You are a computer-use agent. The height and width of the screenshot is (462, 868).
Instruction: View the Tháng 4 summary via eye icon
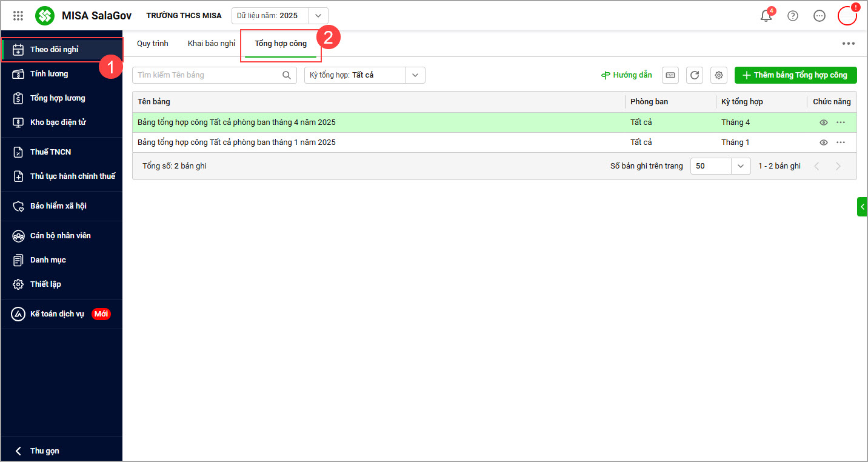pyautogui.click(x=824, y=122)
